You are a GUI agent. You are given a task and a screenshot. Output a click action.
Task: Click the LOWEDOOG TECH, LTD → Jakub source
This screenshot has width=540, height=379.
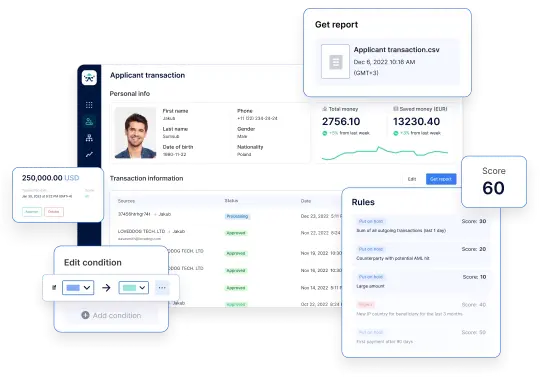tap(152, 231)
